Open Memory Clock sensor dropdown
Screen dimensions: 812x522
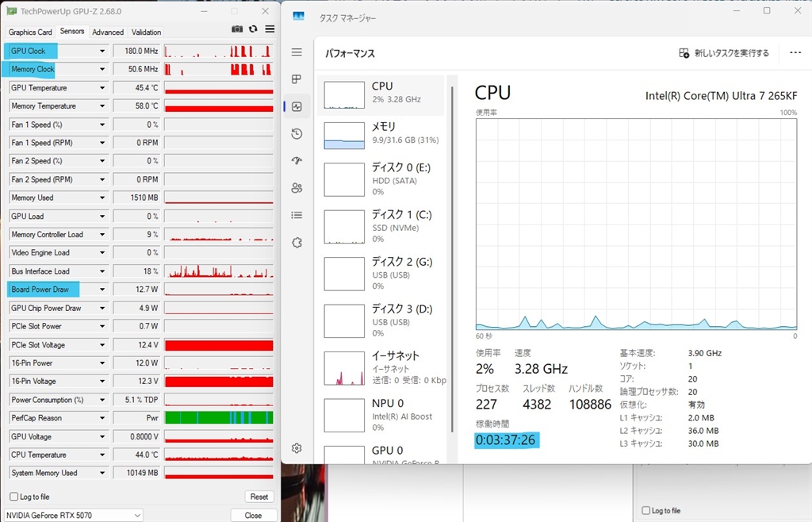102,69
